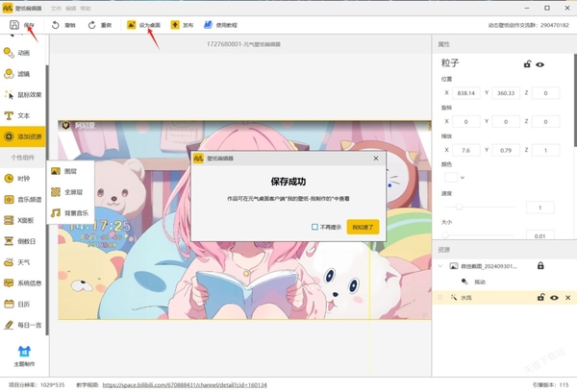577x392 pixels.
Task: Click the rotation X input field
Action: tap(465, 121)
